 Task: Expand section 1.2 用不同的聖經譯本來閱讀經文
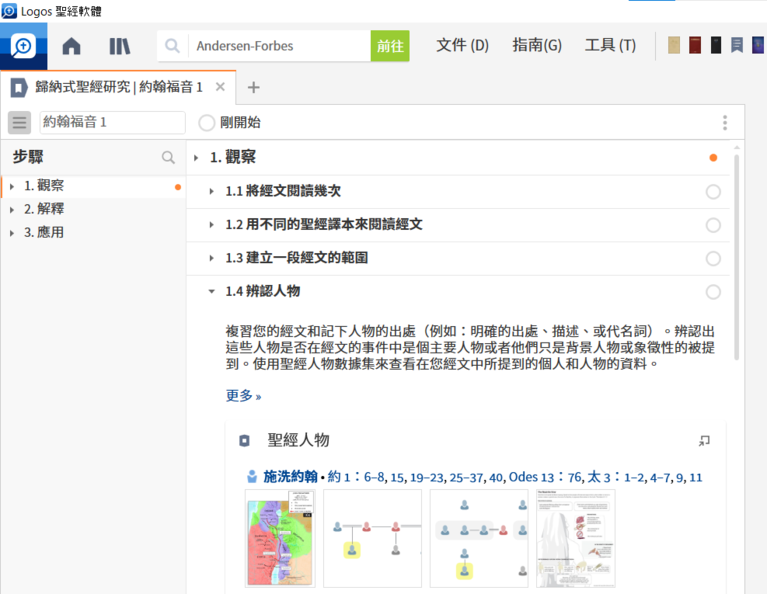pos(211,225)
